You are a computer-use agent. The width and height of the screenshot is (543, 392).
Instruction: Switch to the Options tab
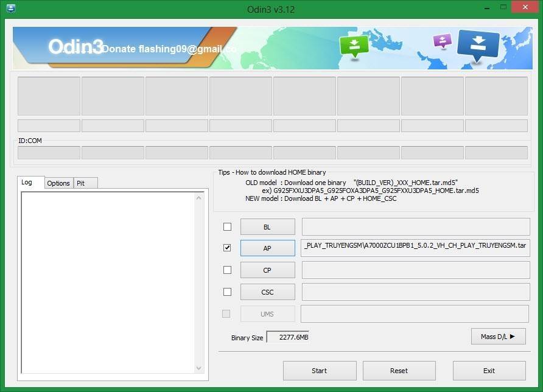(58, 183)
